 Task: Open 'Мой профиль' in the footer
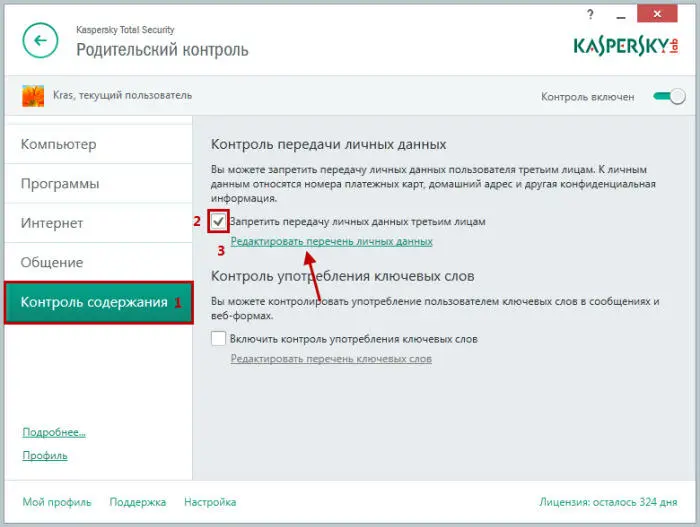click(56, 502)
